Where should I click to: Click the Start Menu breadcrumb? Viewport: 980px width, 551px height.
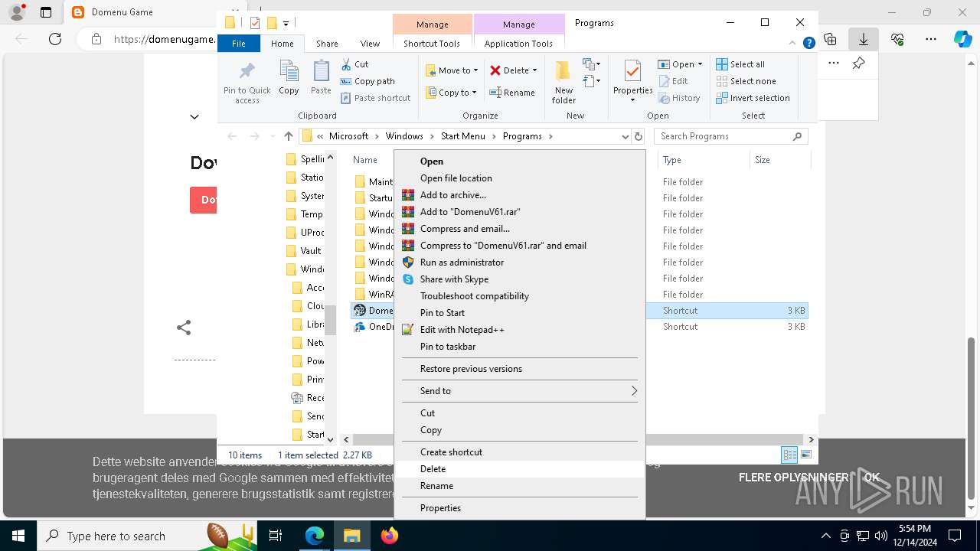(x=462, y=136)
